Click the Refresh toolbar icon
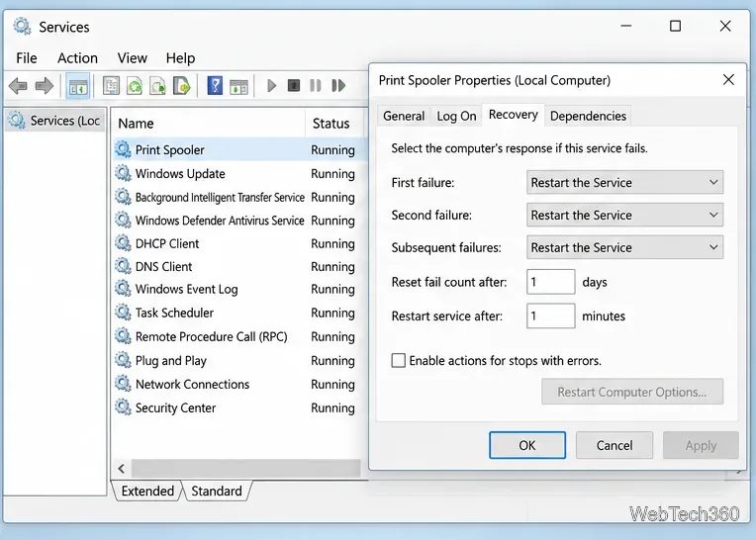 [x=135, y=86]
